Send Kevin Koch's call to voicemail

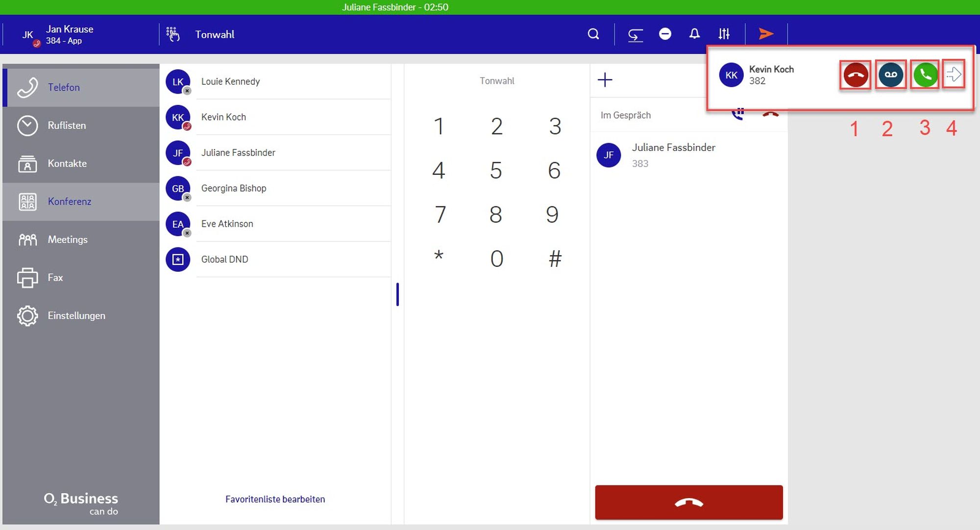(x=890, y=75)
